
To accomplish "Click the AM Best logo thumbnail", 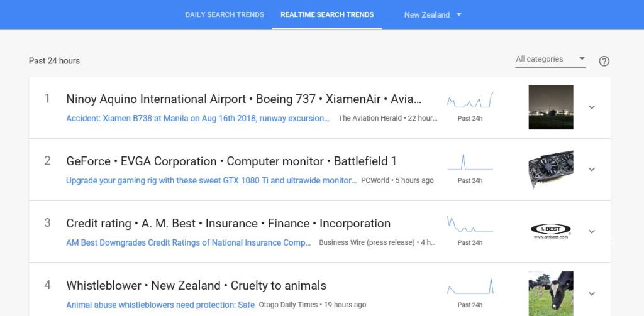I will pos(550,231).
